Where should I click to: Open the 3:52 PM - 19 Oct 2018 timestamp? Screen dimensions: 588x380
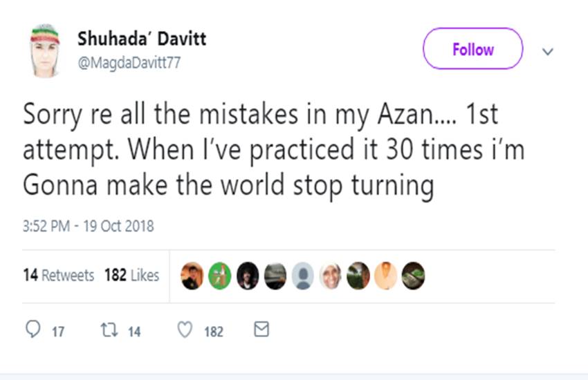[88, 226]
